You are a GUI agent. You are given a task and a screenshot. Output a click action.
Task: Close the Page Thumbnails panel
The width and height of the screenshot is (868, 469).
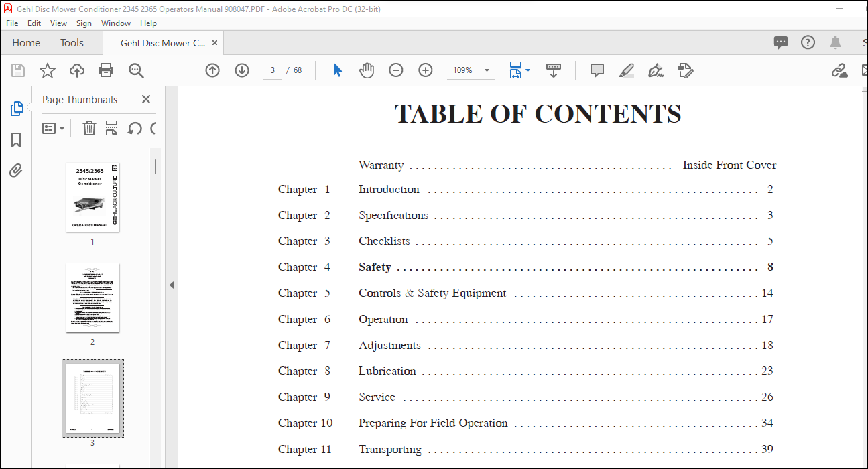146,99
